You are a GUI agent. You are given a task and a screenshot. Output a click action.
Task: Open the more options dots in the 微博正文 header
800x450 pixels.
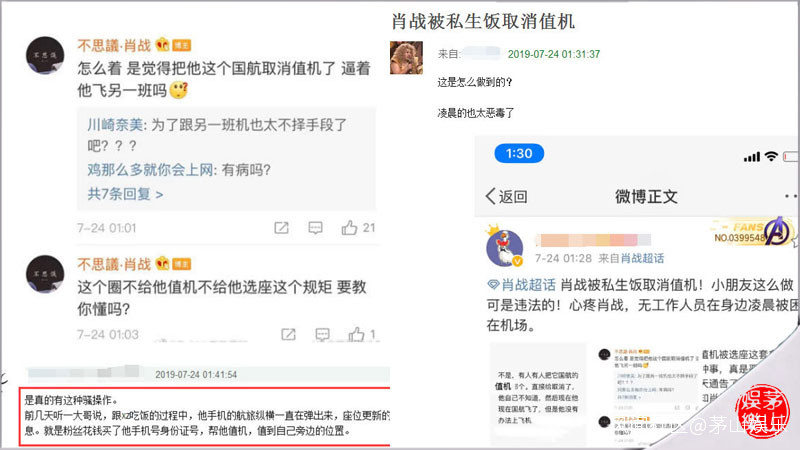tap(790, 196)
